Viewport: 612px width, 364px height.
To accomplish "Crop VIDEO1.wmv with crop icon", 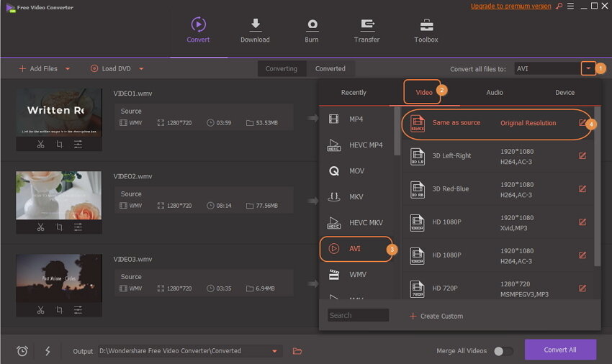I will click(59, 145).
